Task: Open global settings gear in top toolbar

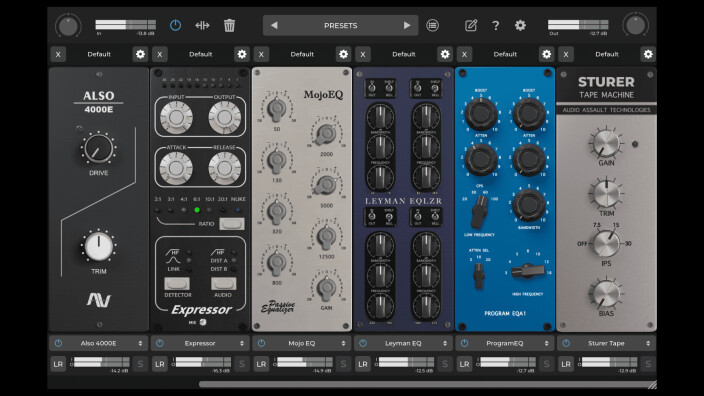Action: (520, 26)
